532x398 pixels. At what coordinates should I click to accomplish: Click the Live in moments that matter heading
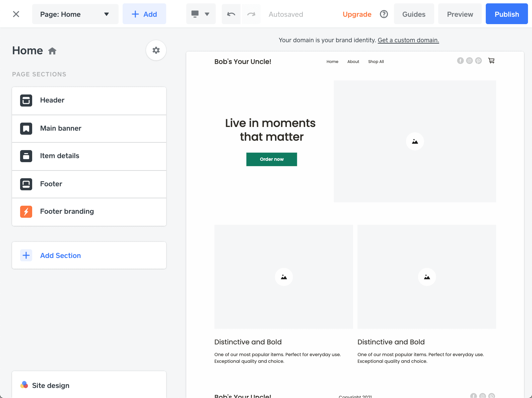[x=271, y=130]
